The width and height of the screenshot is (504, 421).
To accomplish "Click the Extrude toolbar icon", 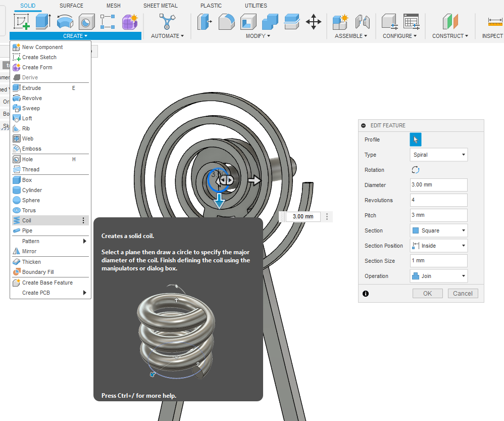I will point(43,22).
